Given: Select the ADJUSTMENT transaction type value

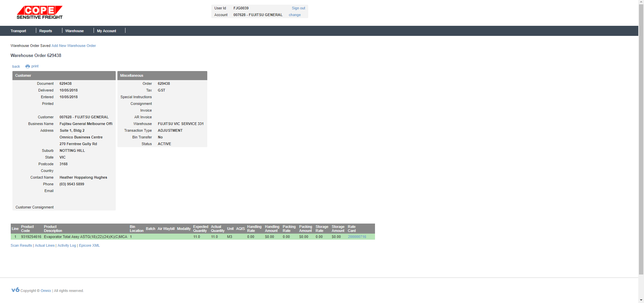Looking at the screenshot, I should [x=170, y=130].
